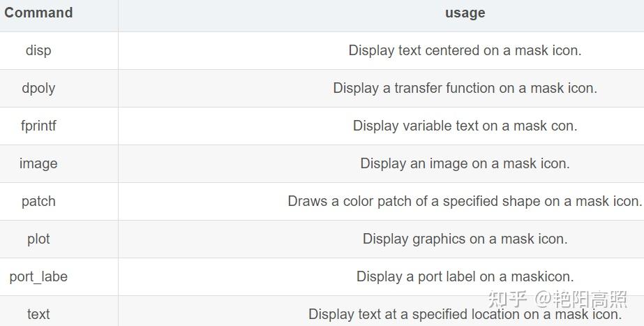Click "Display text at a specified location" text
This screenshot has width=644, height=326.
pyautogui.click(x=465, y=314)
